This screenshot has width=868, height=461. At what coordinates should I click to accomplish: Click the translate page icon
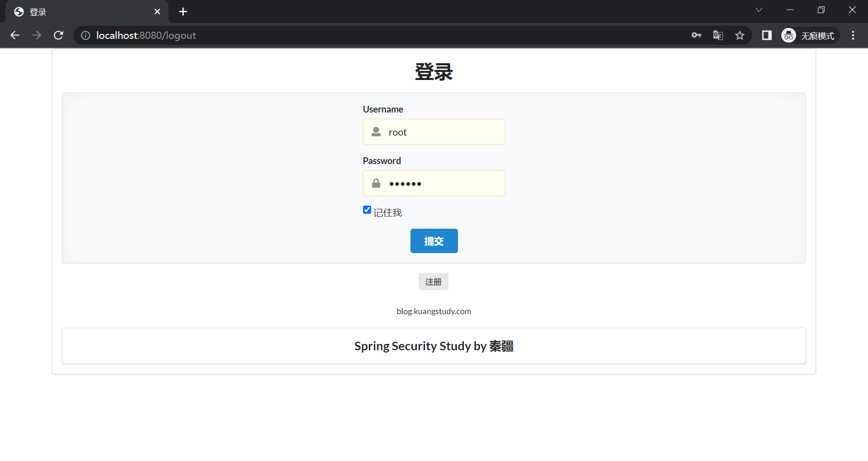(718, 35)
